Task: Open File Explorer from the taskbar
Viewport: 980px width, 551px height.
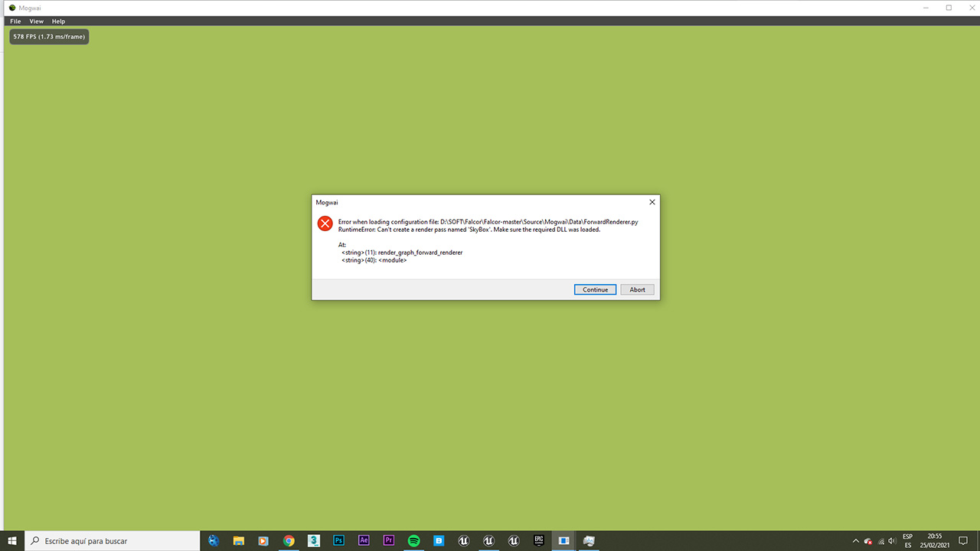Action: point(239,540)
